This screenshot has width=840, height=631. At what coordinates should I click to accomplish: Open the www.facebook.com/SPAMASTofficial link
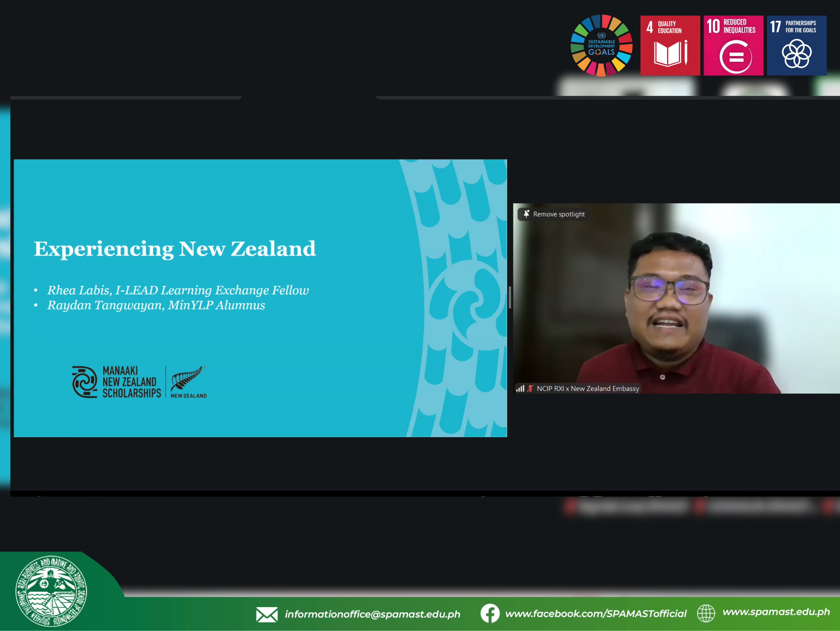[596, 614]
